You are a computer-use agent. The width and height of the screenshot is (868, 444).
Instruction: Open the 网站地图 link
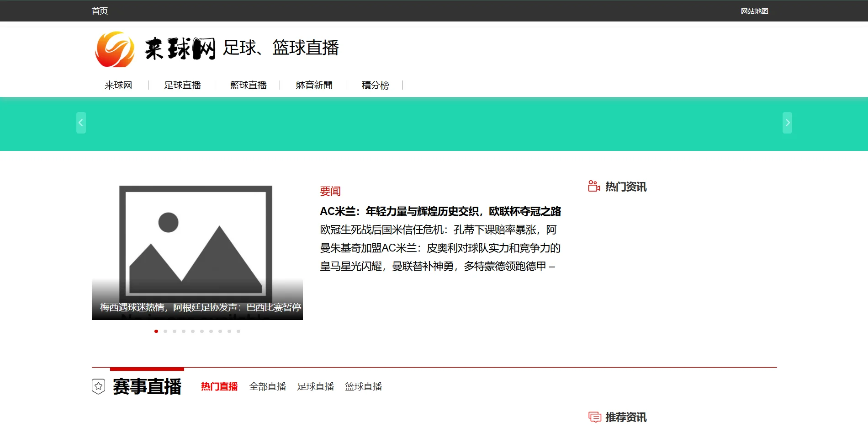pos(754,11)
